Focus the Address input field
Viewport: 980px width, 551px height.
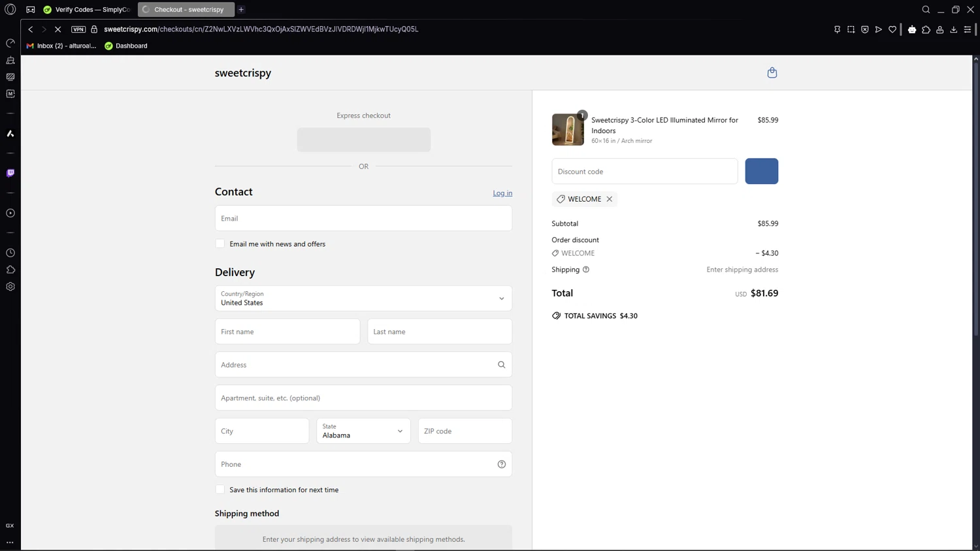363,365
